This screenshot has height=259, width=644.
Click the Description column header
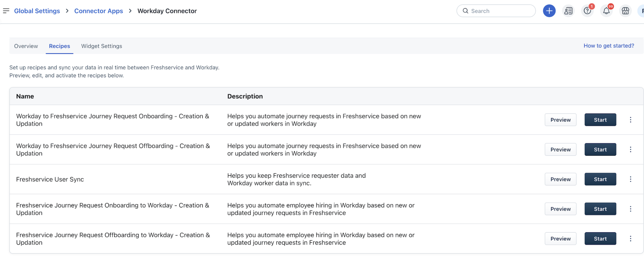pos(245,96)
